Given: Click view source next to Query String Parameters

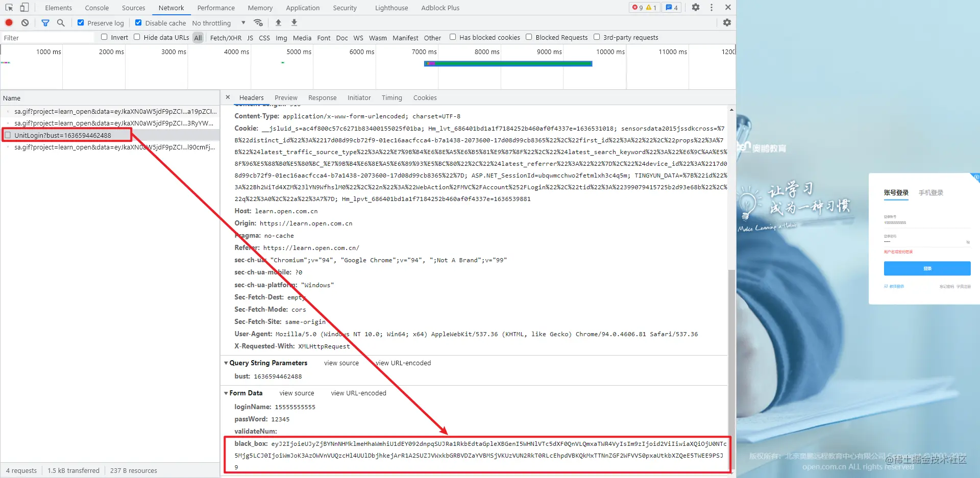Looking at the screenshot, I should (x=341, y=363).
